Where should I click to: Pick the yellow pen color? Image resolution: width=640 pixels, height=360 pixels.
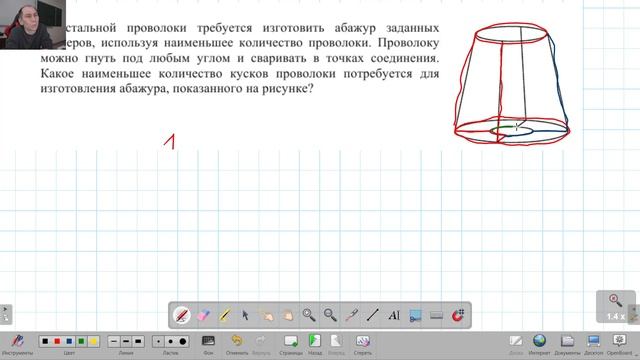(93, 341)
